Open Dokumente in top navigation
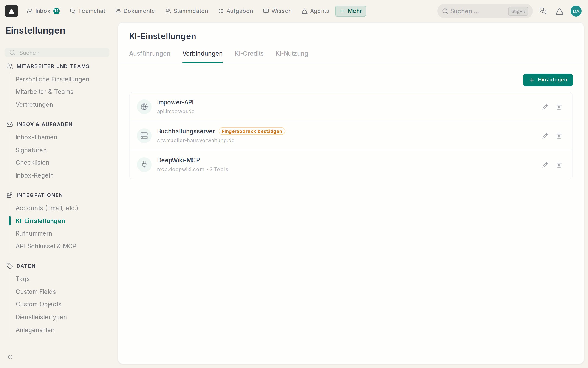Screen dimensions: 588x368 (135, 11)
